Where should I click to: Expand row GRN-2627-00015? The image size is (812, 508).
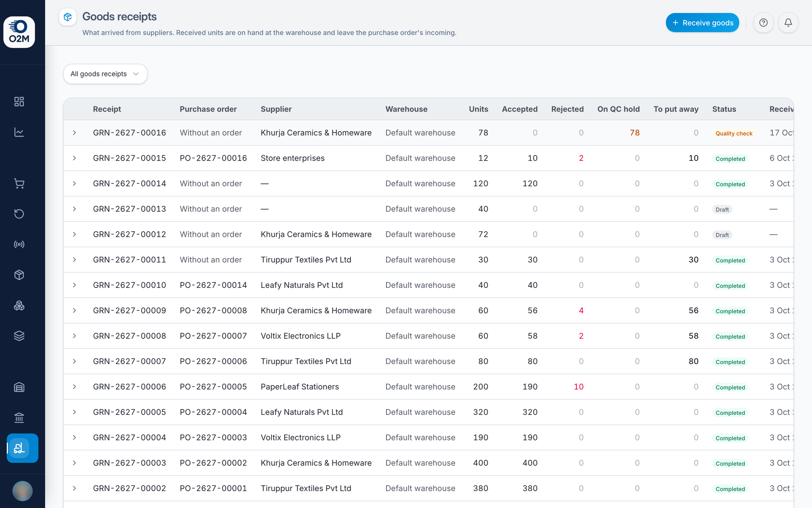tap(74, 158)
